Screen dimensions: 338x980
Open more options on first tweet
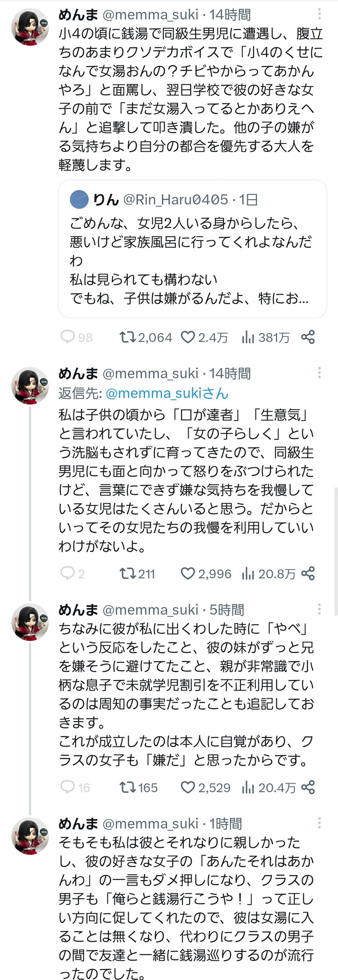point(319,15)
